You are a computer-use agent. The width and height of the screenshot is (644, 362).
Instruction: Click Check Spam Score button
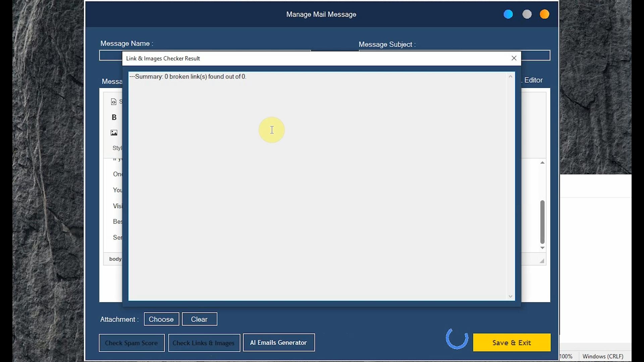[x=131, y=343]
